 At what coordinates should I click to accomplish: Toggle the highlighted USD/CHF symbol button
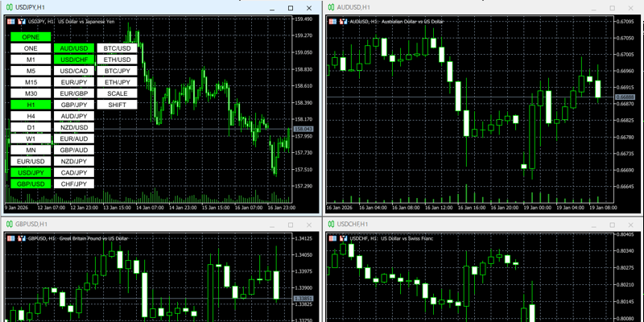click(74, 60)
